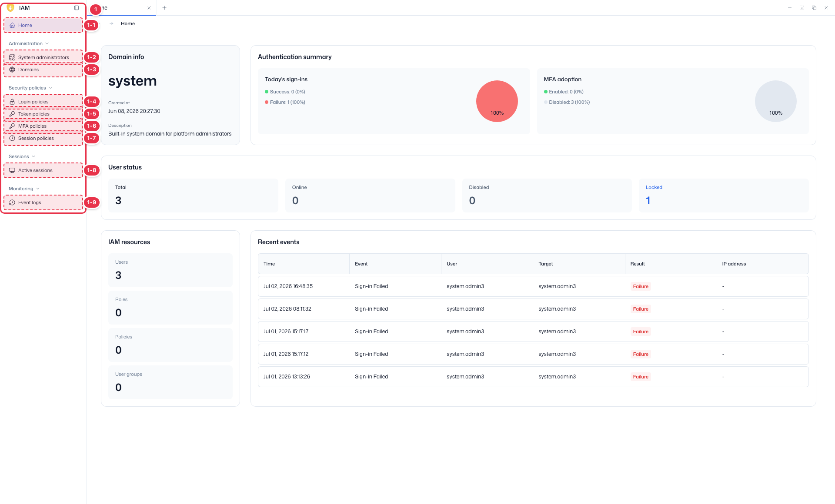Click the Token policies key icon
Screen dimensions: 835x504
click(12, 114)
